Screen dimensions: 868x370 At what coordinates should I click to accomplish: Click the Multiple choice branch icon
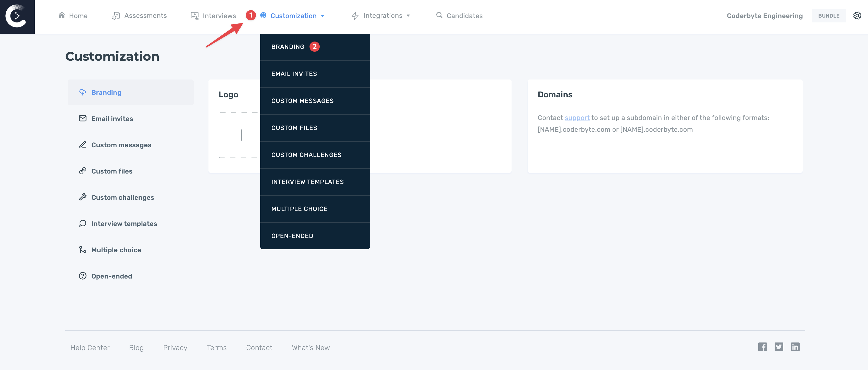(x=83, y=249)
